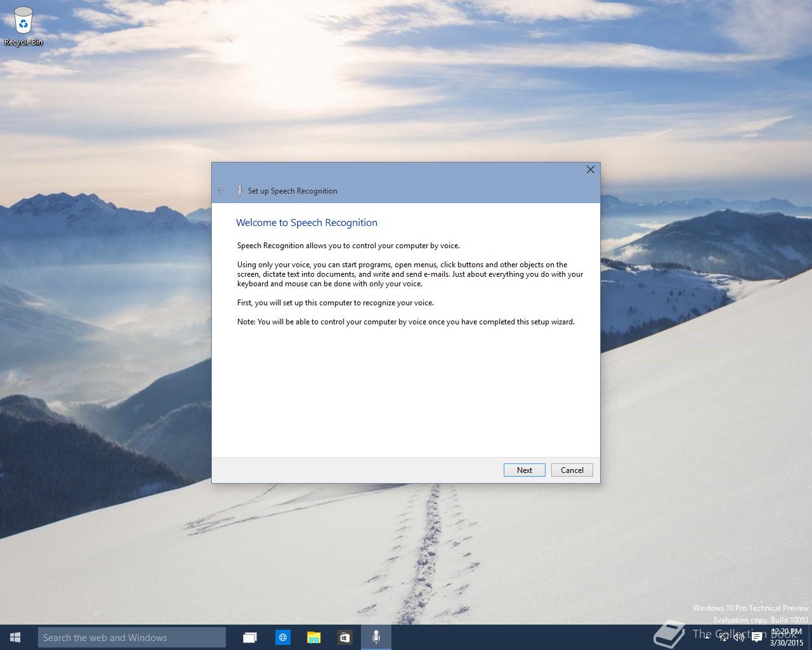Cancel the Speech Recognition setup wizard
The height and width of the screenshot is (650, 812).
(x=572, y=470)
